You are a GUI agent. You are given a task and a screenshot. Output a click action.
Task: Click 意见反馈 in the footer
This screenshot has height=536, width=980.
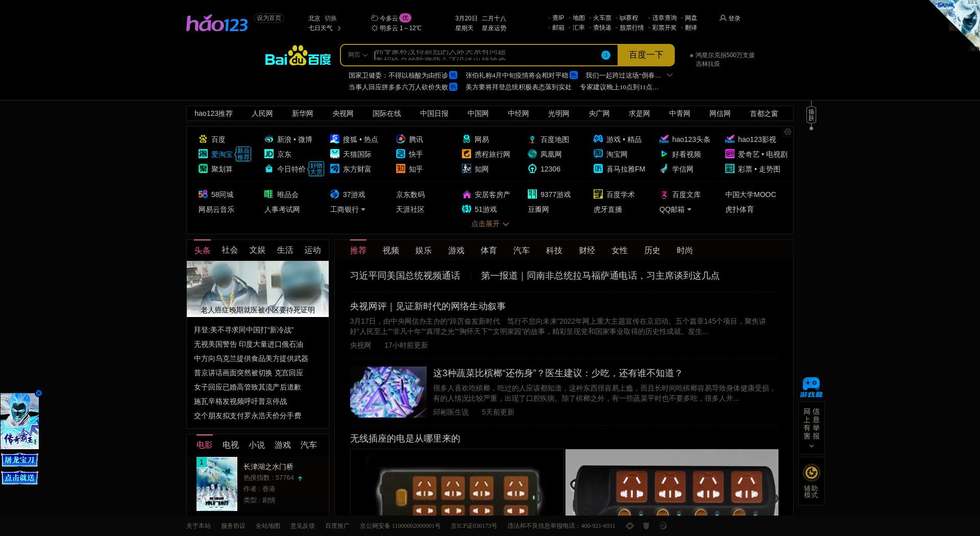point(303,526)
